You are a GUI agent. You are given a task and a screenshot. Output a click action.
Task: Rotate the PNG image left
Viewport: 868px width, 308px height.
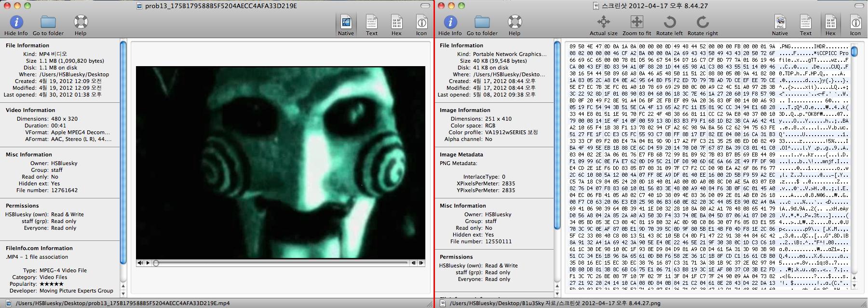coord(669,25)
